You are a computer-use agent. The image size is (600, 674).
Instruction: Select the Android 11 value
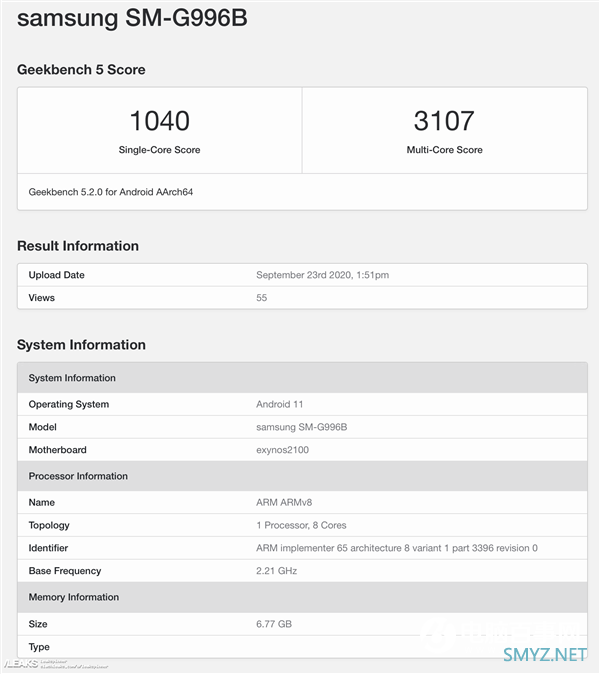coord(279,404)
